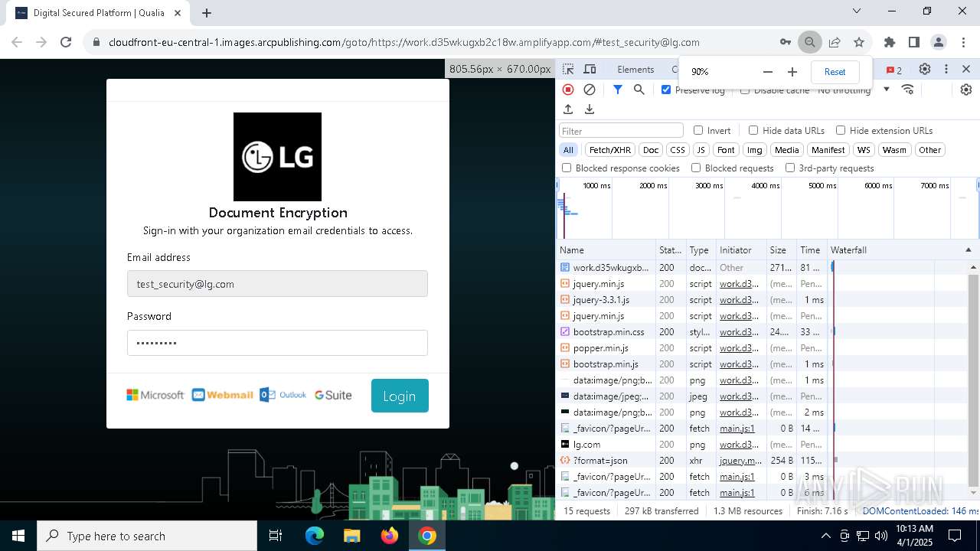Switch to the Elements tab
Screen dimensions: 980x551
point(635,70)
